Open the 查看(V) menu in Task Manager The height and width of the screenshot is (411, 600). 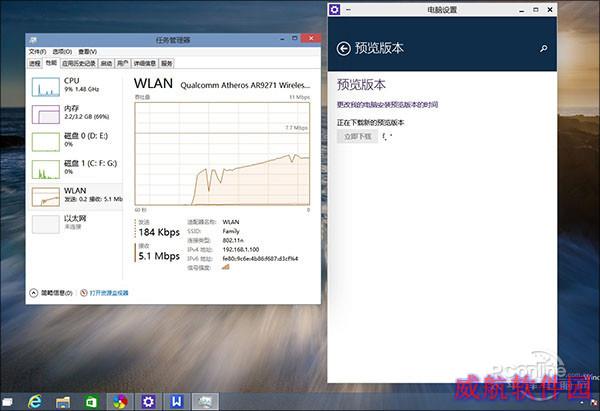(87, 52)
